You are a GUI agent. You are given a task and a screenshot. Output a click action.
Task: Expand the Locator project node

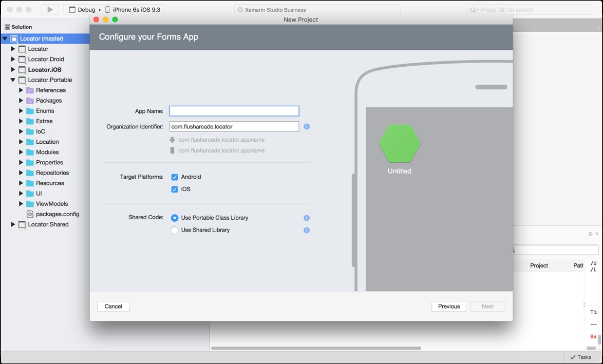(x=13, y=49)
